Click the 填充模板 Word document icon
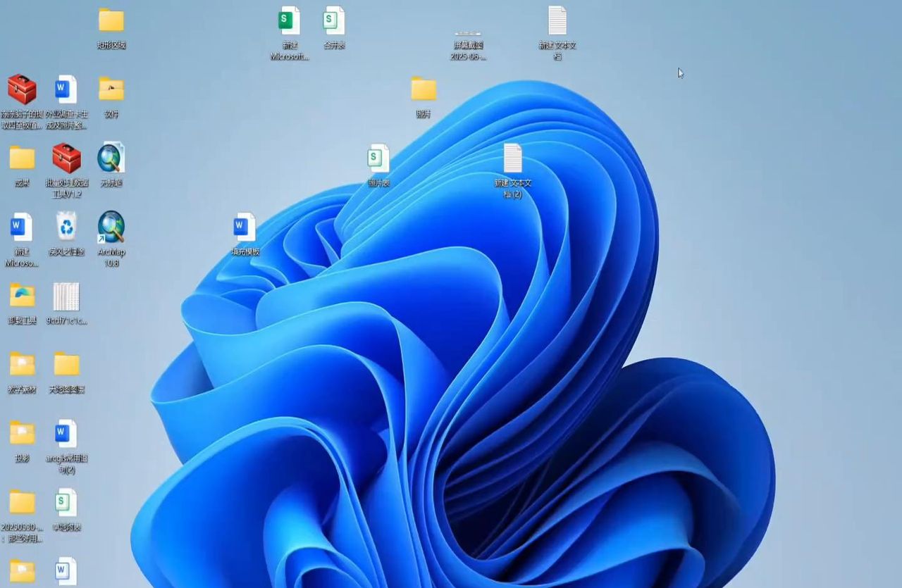 (x=245, y=227)
